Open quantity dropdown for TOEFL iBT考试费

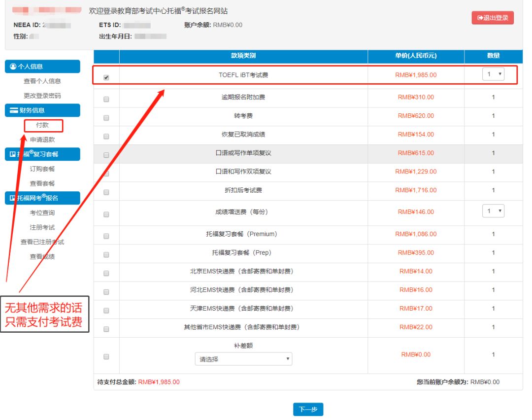pyautogui.click(x=493, y=74)
